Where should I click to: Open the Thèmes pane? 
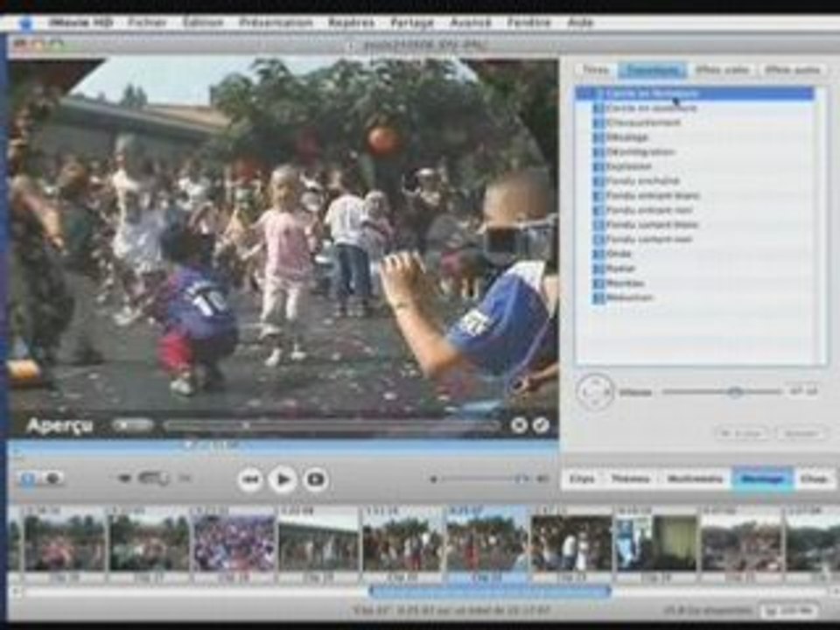[631, 479]
